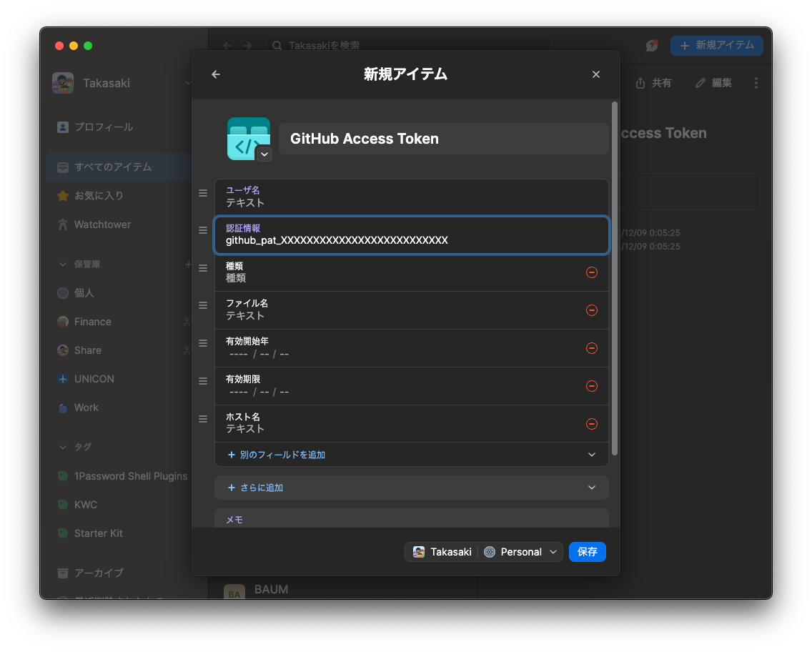Screen dimensions: 812x652
Task: Remove the 有効期限 field
Action: coord(591,386)
